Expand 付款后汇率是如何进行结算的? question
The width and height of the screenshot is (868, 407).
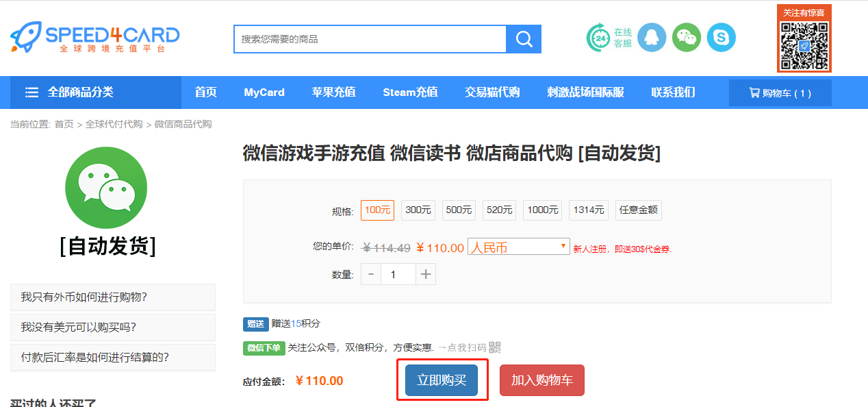click(x=113, y=358)
